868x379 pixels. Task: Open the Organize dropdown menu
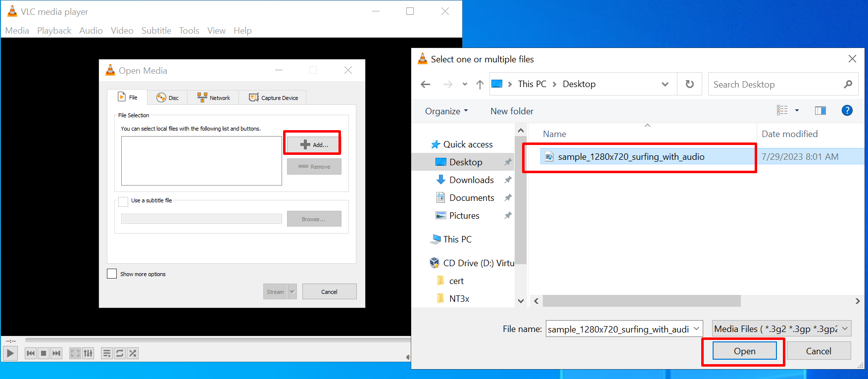point(446,111)
